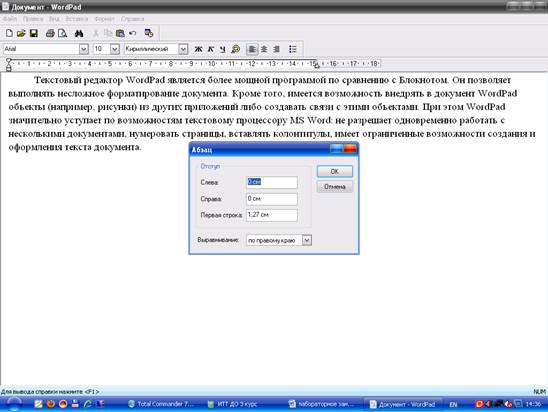Insert date and time with the toolbar icon

(149, 33)
